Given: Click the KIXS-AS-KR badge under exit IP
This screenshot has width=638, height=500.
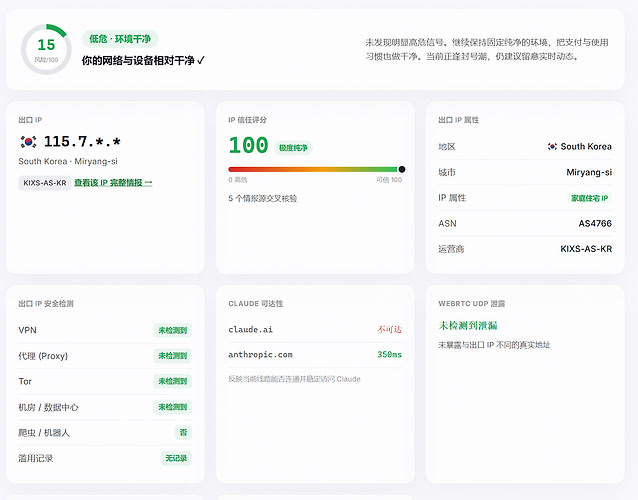Looking at the screenshot, I should [x=45, y=183].
